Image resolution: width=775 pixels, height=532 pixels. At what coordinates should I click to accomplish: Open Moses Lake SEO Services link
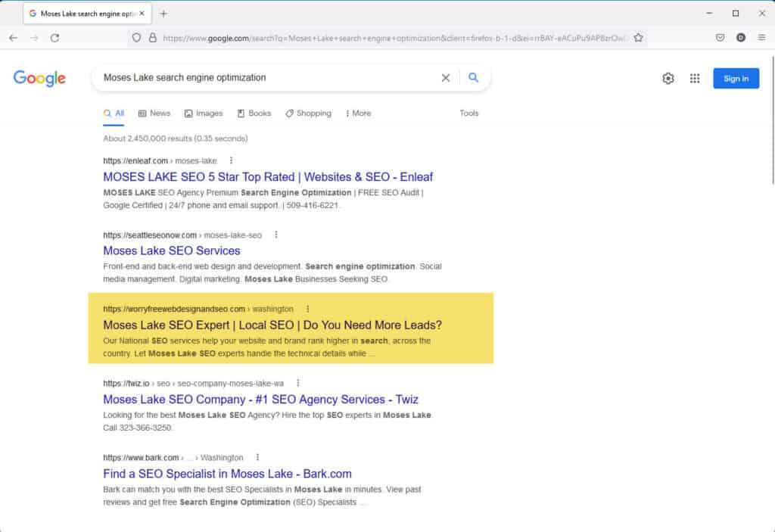click(172, 250)
